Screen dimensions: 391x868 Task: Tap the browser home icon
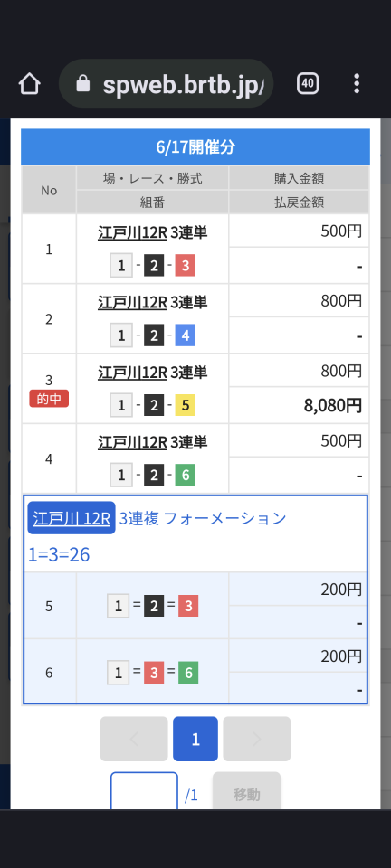(x=29, y=83)
